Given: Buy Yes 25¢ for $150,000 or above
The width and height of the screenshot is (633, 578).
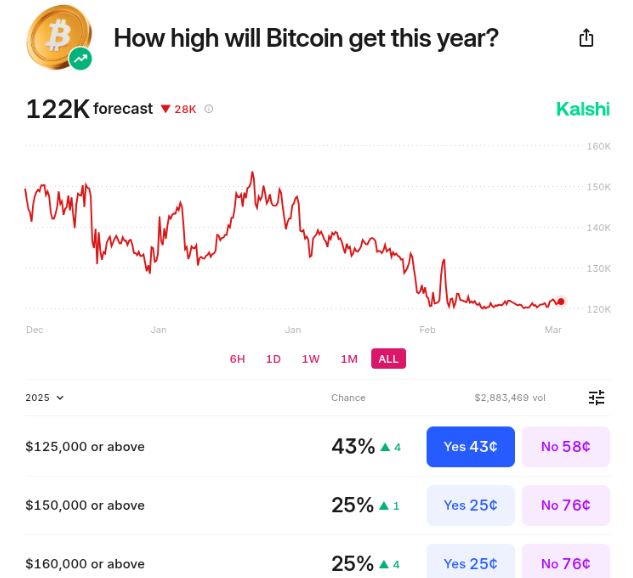Looking at the screenshot, I should (x=470, y=505).
